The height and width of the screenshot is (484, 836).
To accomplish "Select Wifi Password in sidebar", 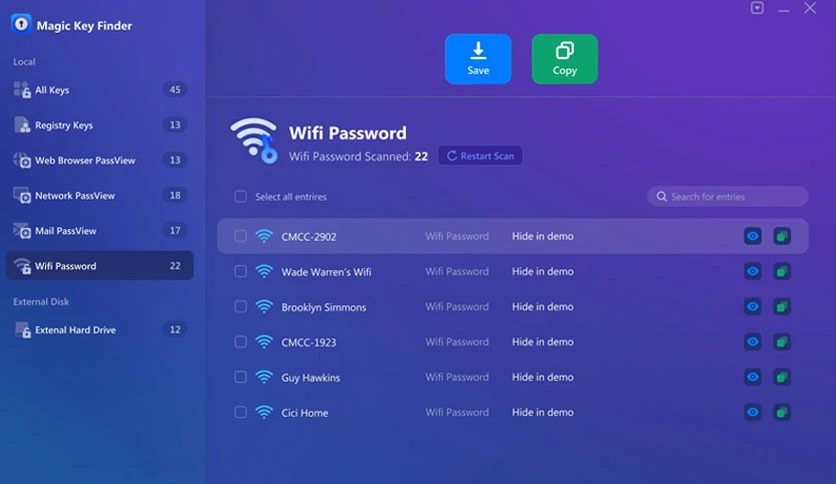I will [100, 265].
